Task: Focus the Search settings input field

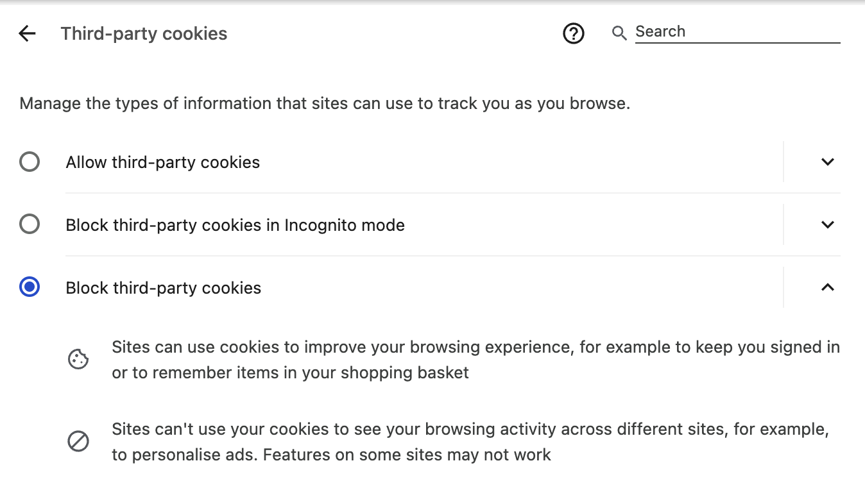Action: click(x=737, y=32)
